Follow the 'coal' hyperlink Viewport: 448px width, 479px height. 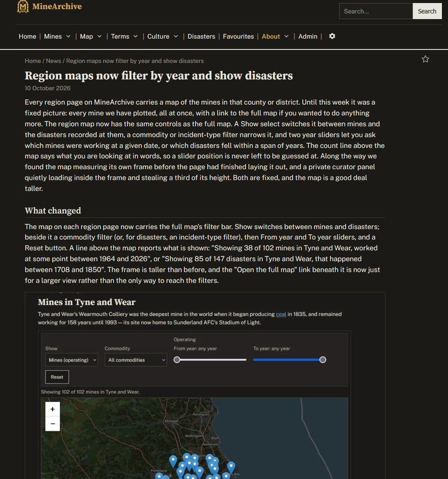coord(281,314)
